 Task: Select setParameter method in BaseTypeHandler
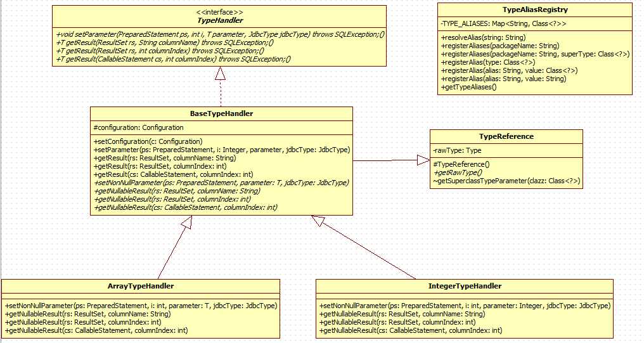coord(222,150)
